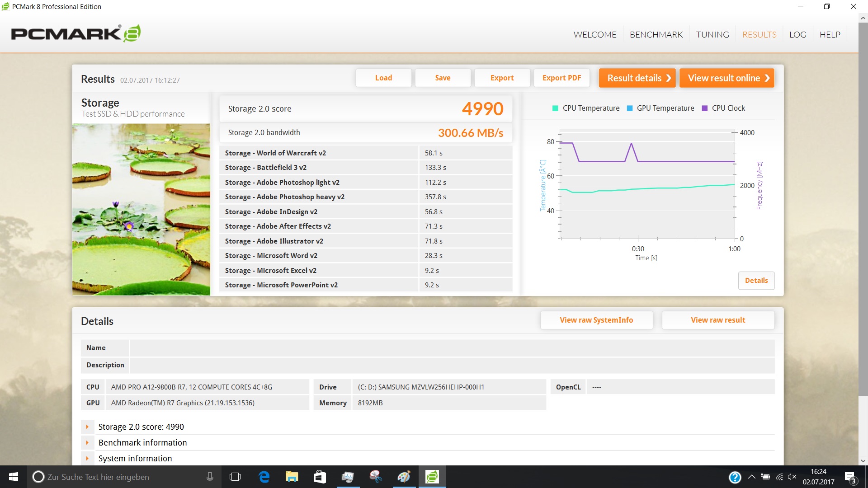Expand Storage 2.0 score: 4990 section
This screenshot has width=868, height=488.
pyautogui.click(x=87, y=427)
